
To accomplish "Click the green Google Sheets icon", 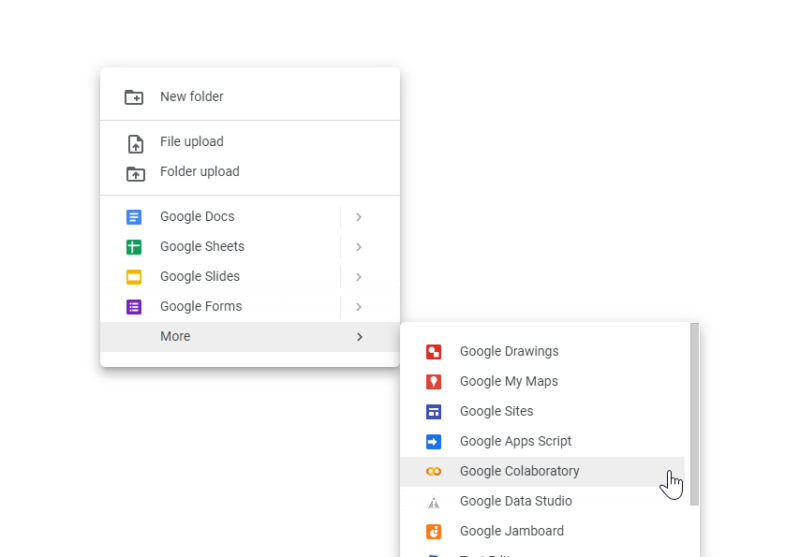I will (134, 247).
